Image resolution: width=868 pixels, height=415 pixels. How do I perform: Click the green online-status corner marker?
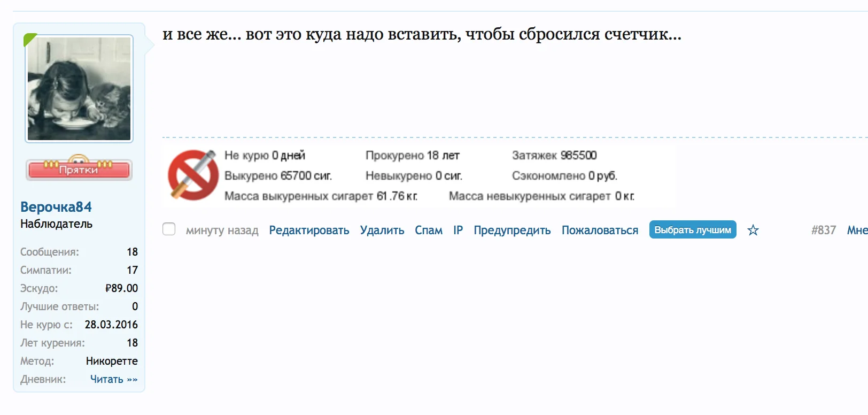click(30, 40)
